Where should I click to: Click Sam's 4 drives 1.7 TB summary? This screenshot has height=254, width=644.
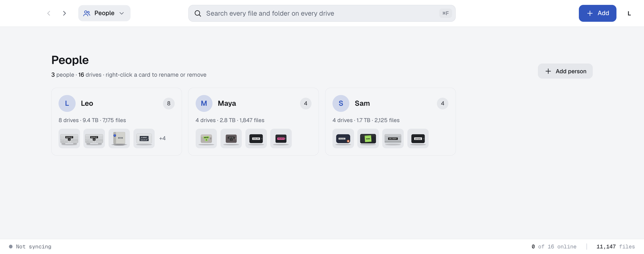(366, 120)
